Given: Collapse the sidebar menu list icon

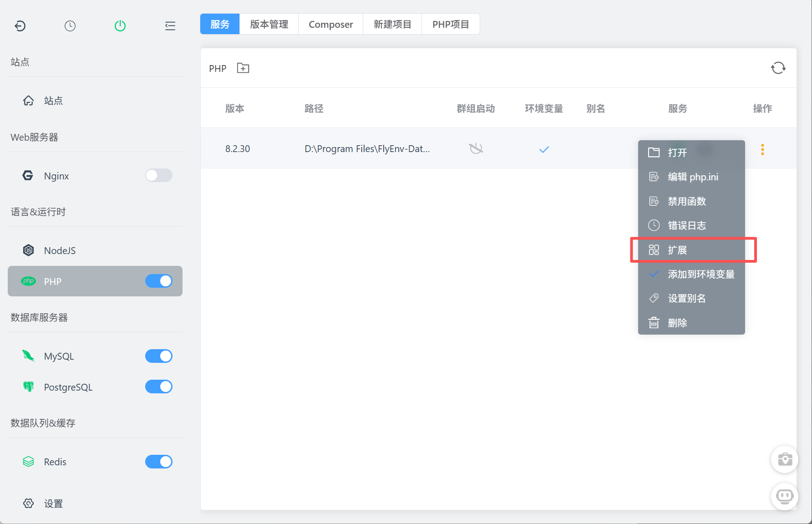Looking at the screenshot, I should point(170,26).
